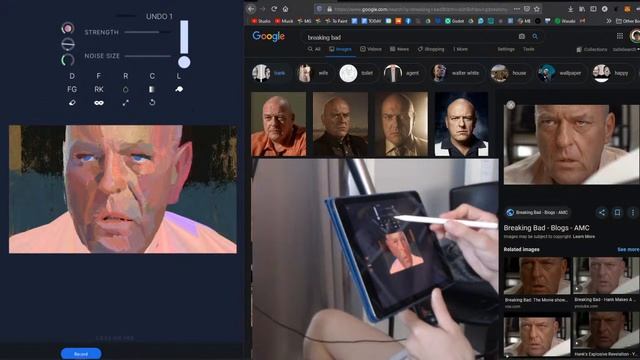Open the Studio bookmark in bookmarks bar
640x360 pixels.
[261, 21]
